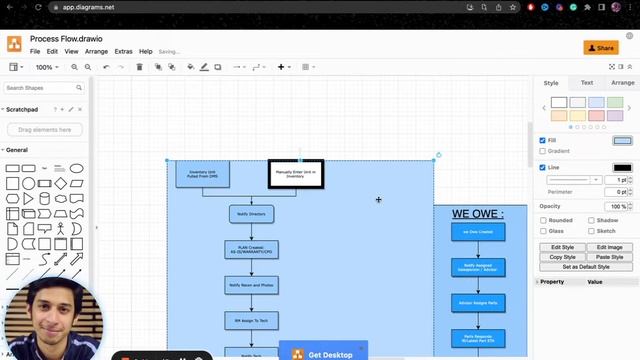The width and height of the screenshot is (640, 360).
Task: Switch to the Text tab
Action: point(587,83)
